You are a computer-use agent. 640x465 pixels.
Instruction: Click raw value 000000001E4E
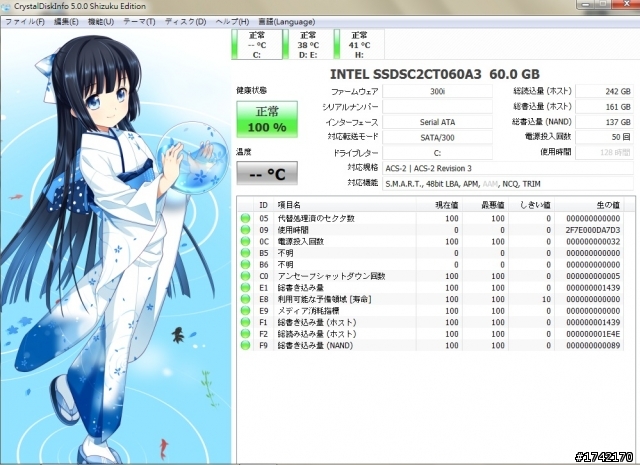593,334
